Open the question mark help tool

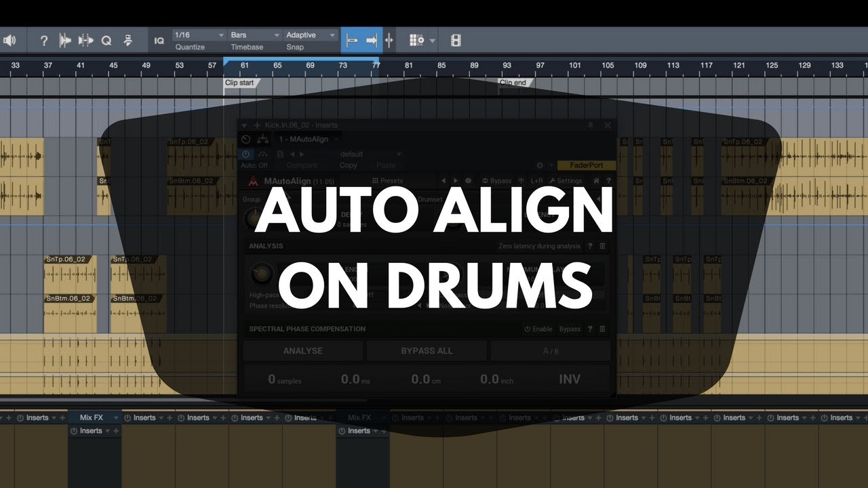tap(44, 41)
